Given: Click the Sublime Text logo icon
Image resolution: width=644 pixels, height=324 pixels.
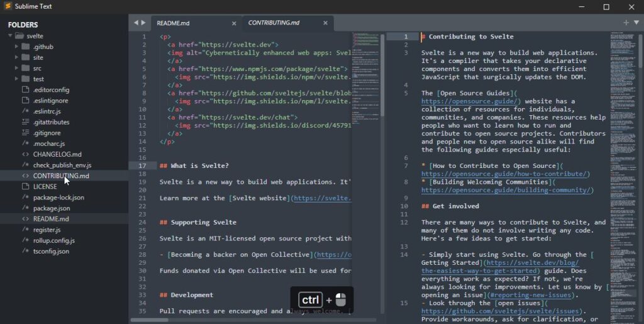Looking at the screenshot, I should click(8, 6).
